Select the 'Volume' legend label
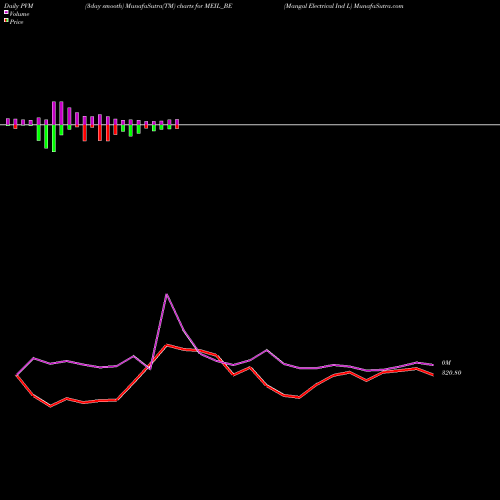 coord(19,14)
